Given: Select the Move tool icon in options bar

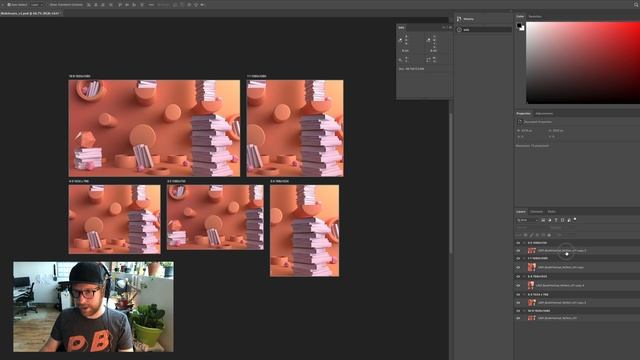Looking at the screenshot, I should [2, 4].
